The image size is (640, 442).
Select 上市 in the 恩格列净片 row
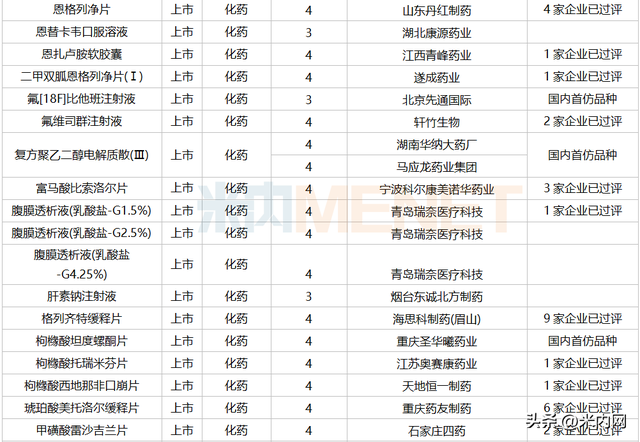pos(182,9)
